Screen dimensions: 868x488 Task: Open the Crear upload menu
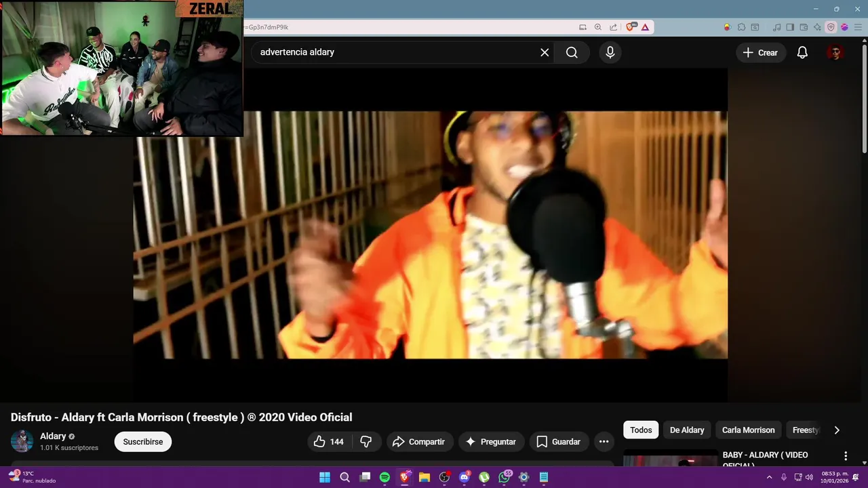[760, 52]
